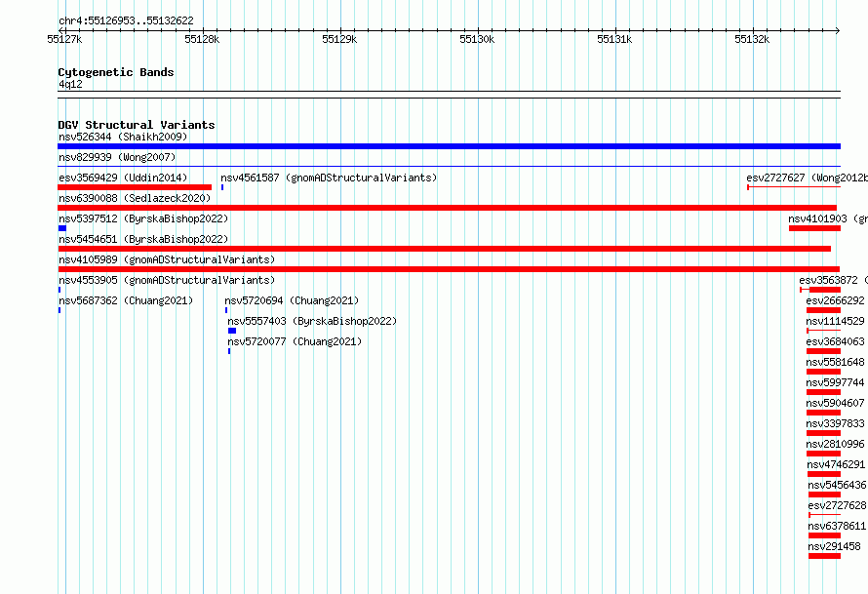Click the nsv526344 (Shaikh2009) variant label
Image resolution: width=868 pixels, height=594 pixels.
click(x=123, y=137)
